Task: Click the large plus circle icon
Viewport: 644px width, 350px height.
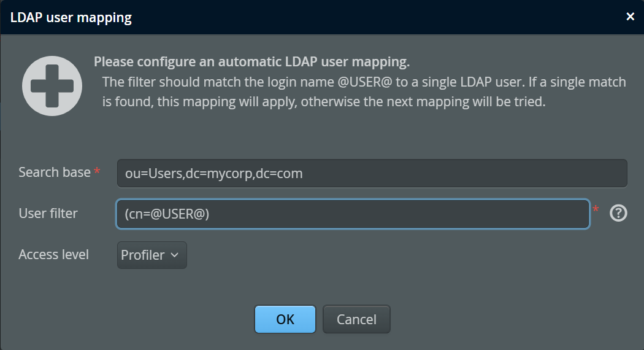Action: click(x=52, y=86)
